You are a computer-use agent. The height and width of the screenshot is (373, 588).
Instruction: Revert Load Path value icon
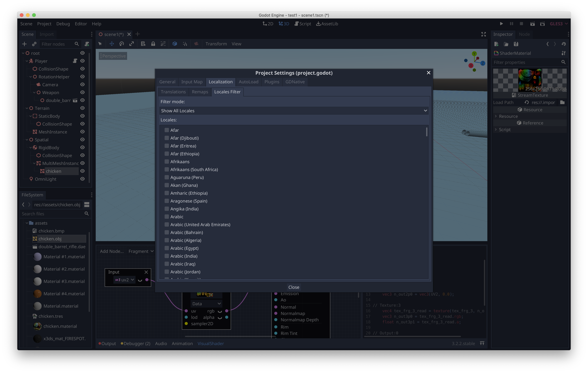pos(527,102)
